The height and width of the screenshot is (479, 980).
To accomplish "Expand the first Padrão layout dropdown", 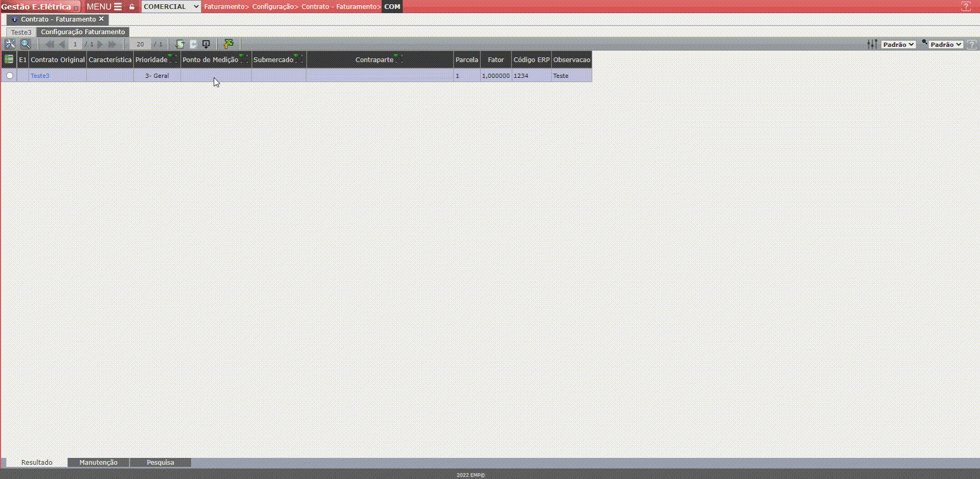I will (898, 45).
